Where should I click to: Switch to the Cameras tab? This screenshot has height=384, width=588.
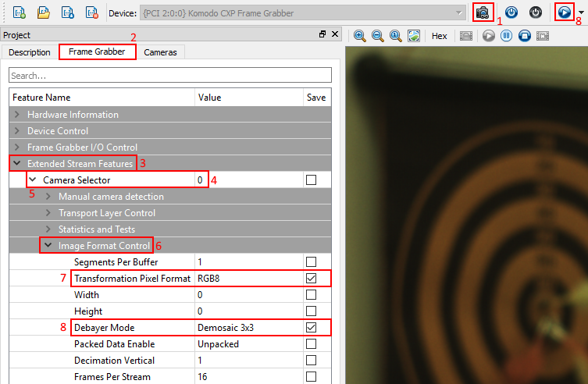coord(160,52)
